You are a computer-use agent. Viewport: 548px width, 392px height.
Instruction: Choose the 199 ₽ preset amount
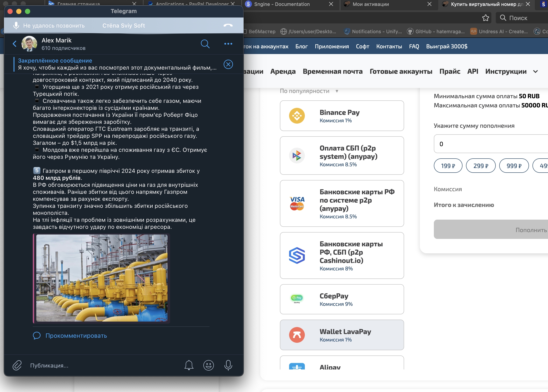coord(448,166)
